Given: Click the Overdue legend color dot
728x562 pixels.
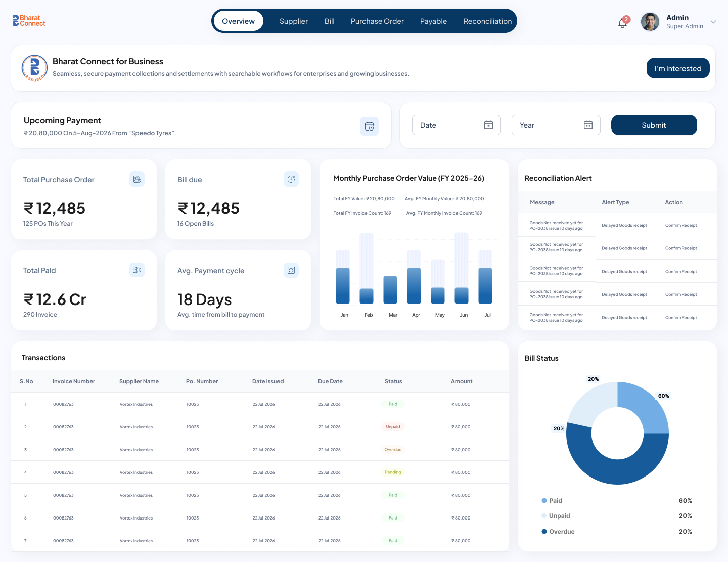Looking at the screenshot, I should (x=544, y=532).
